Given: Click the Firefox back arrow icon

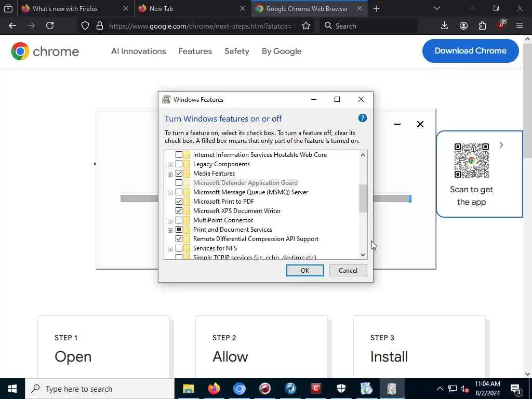Looking at the screenshot, I should [x=12, y=25].
